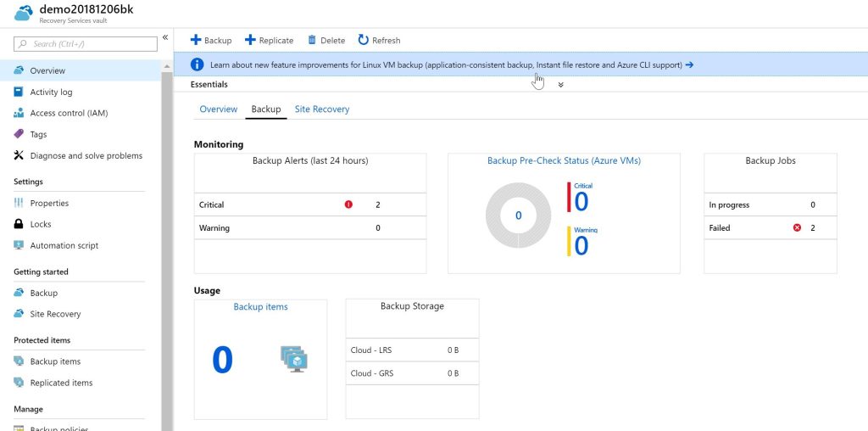
Task: Click the Backup items sidebar icon
Action: coord(19,361)
